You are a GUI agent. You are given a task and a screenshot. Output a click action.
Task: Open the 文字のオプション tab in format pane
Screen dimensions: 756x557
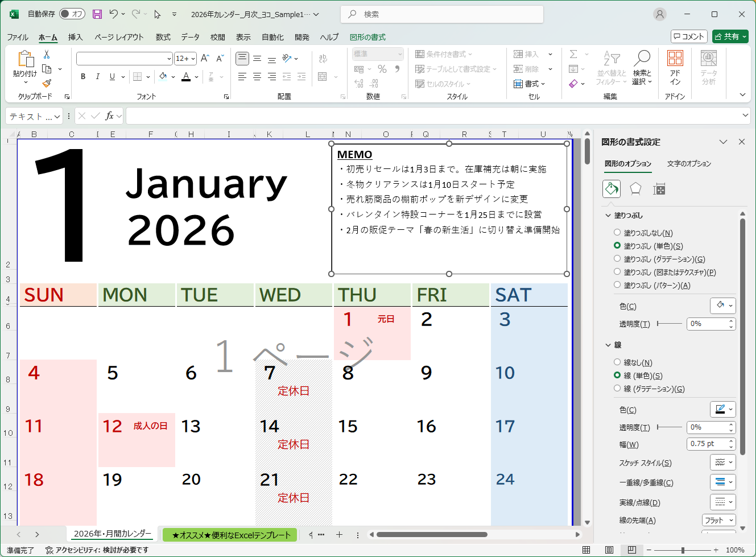click(689, 164)
